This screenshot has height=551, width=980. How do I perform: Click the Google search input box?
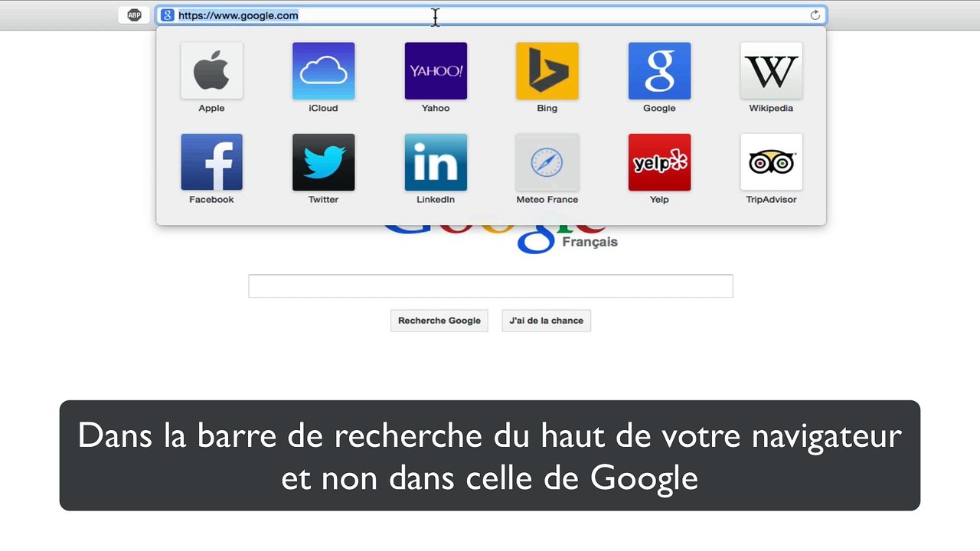(491, 286)
